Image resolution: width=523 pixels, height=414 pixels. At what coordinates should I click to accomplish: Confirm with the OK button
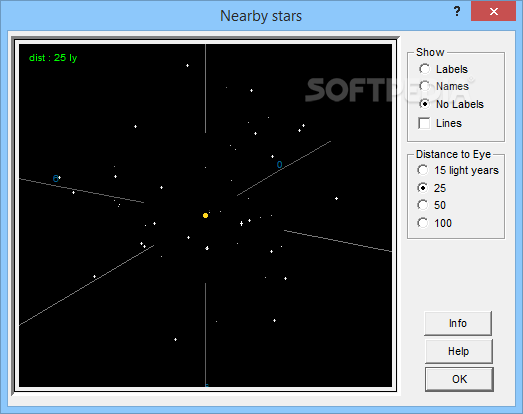pyautogui.click(x=459, y=379)
